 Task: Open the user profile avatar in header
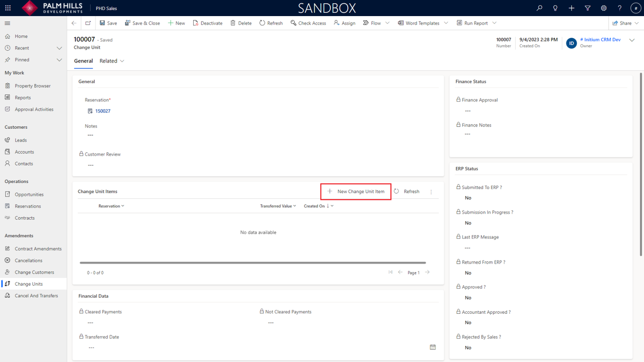(x=635, y=8)
